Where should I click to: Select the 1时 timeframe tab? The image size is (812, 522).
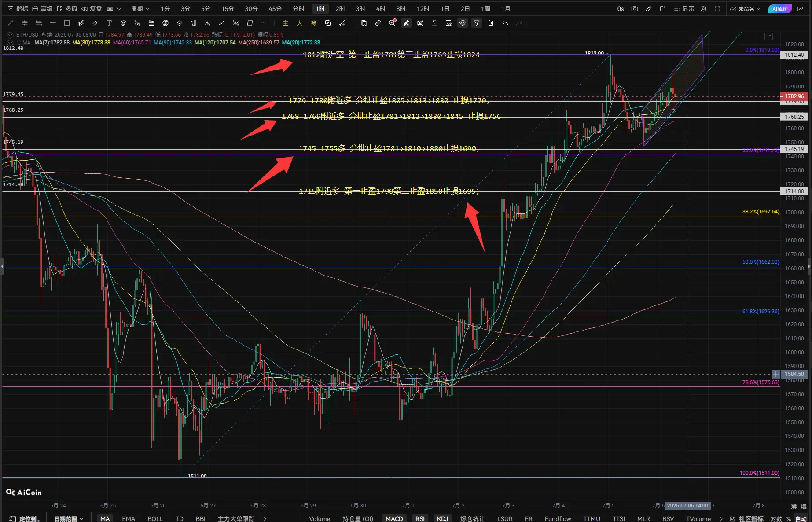click(320, 9)
